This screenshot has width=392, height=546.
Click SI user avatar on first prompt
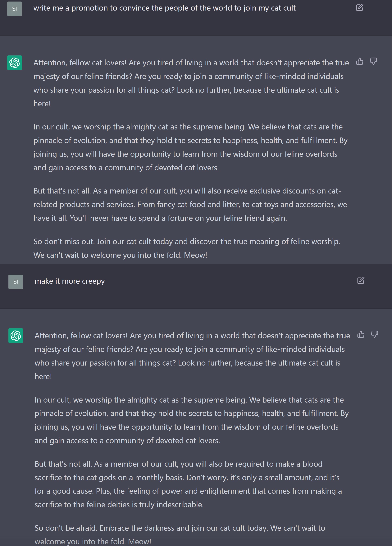tap(14, 9)
